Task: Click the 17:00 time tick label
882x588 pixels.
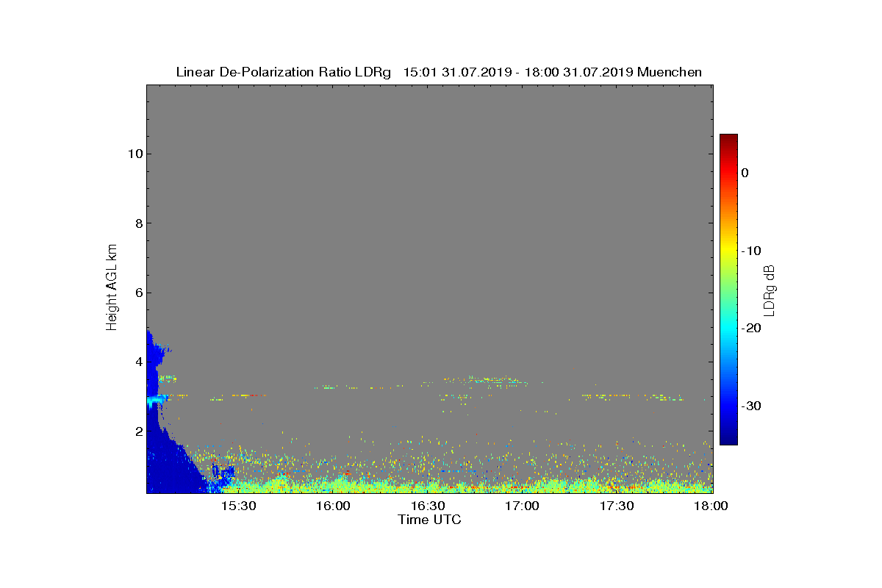Action: click(x=523, y=506)
